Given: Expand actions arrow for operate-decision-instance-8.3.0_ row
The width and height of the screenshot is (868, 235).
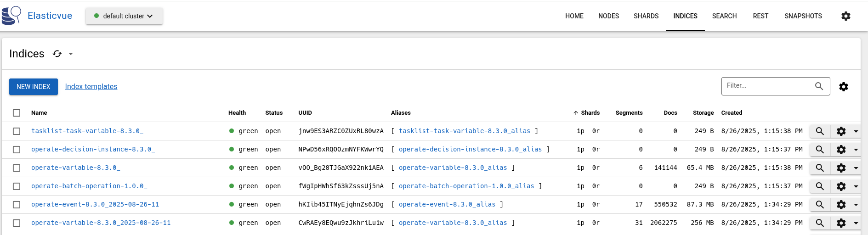Looking at the screenshot, I should tap(856, 150).
